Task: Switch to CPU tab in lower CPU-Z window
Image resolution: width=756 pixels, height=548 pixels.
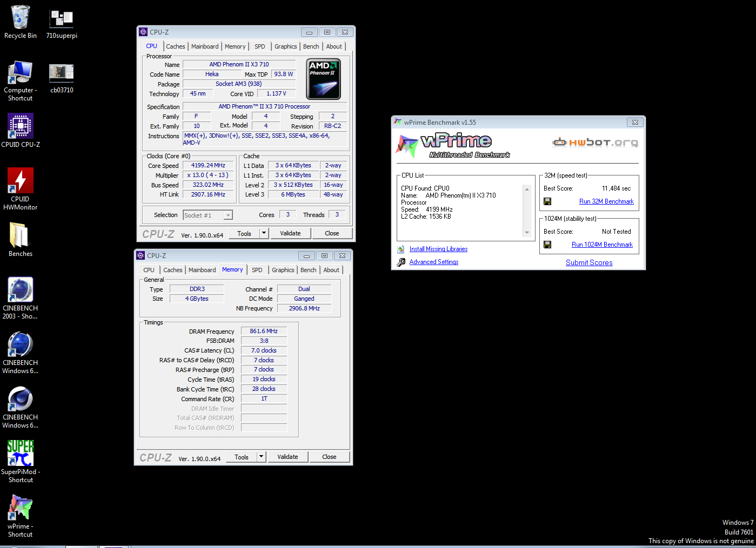Action: point(149,270)
